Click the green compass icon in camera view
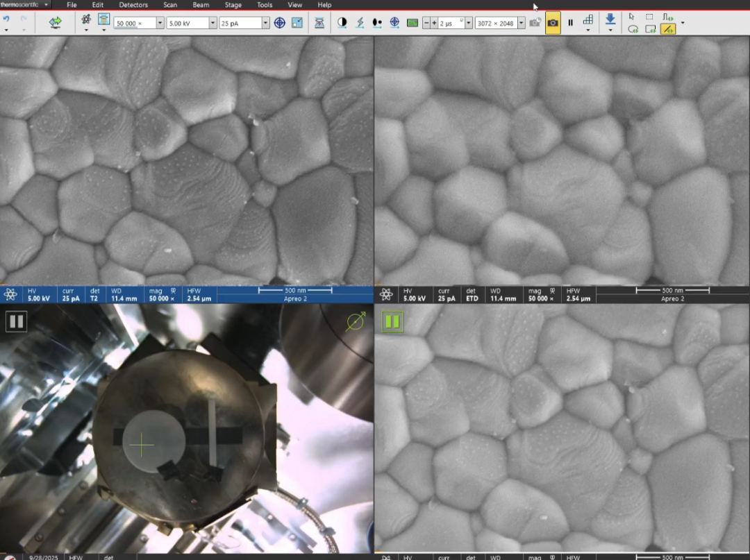This screenshot has width=750, height=560. [356, 321]
